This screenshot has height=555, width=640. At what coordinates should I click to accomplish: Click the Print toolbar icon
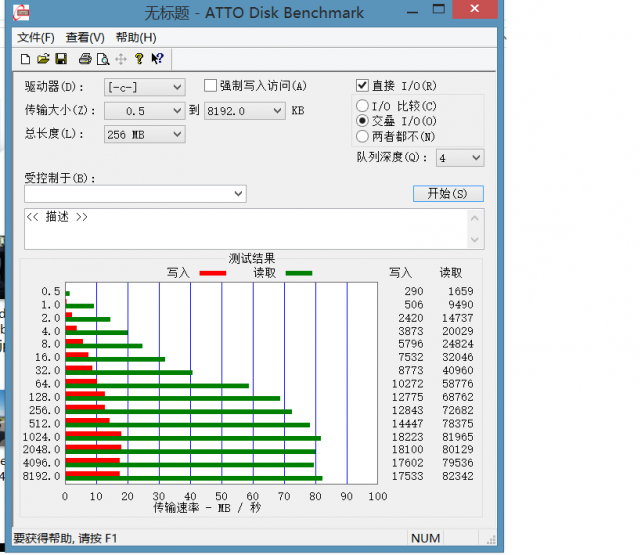85,59
